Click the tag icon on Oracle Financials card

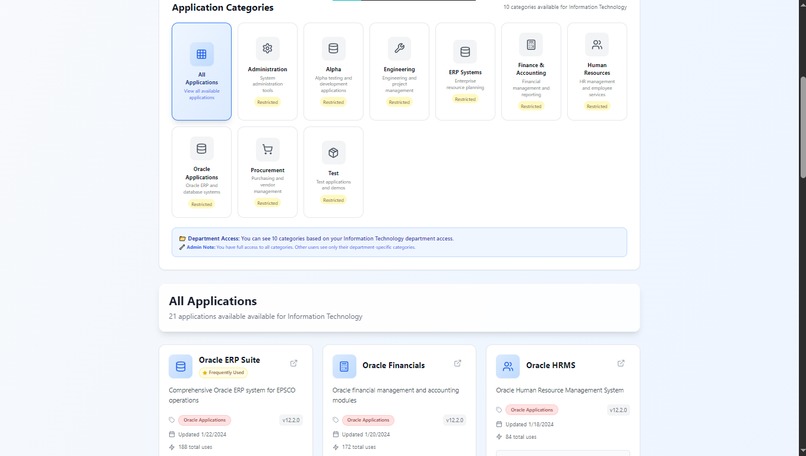336,420
